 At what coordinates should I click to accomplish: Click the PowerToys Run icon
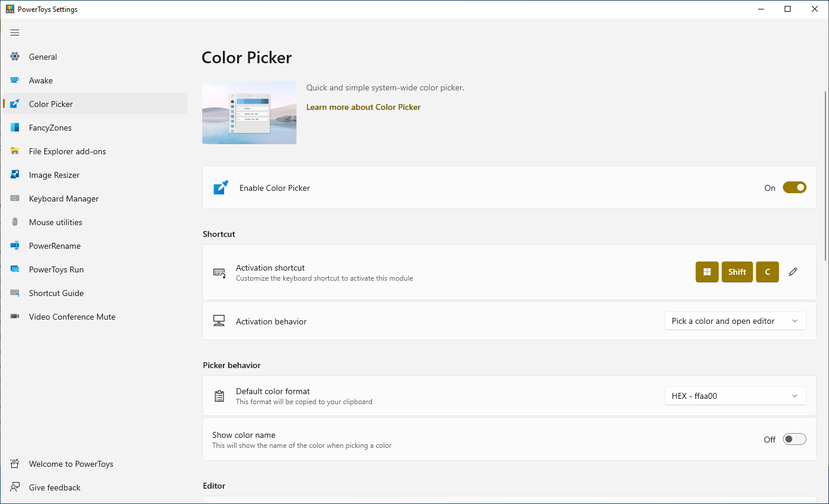coord(15,269)
